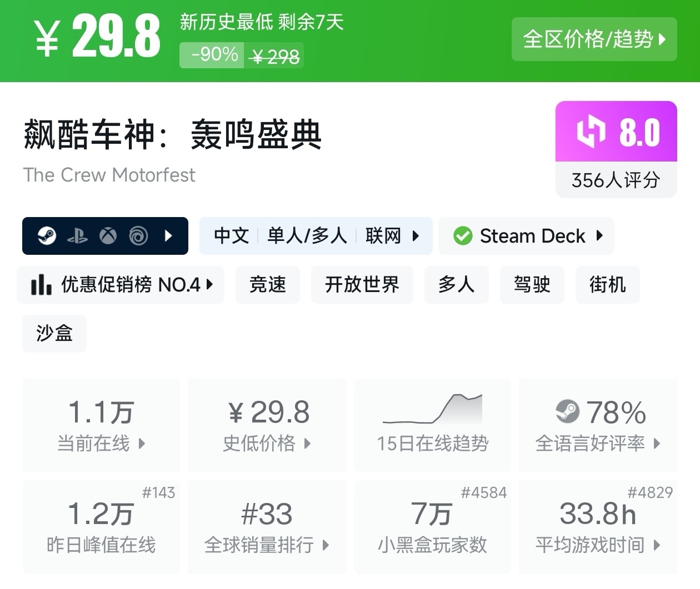Tap the 沙盒 tag
This screenshot has height=589, width=700.
tap(54, 333)
